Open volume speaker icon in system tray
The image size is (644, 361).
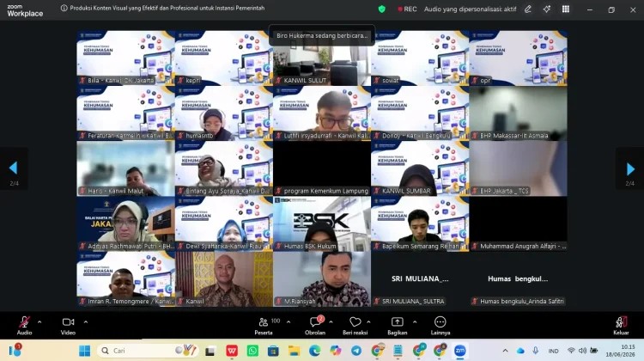tap(582, 351)
